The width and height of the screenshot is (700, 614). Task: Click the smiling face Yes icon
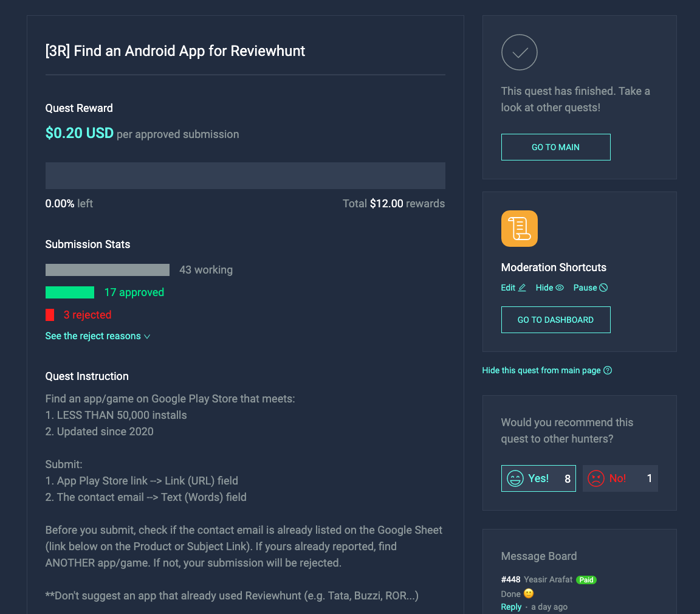pos(515,478)
